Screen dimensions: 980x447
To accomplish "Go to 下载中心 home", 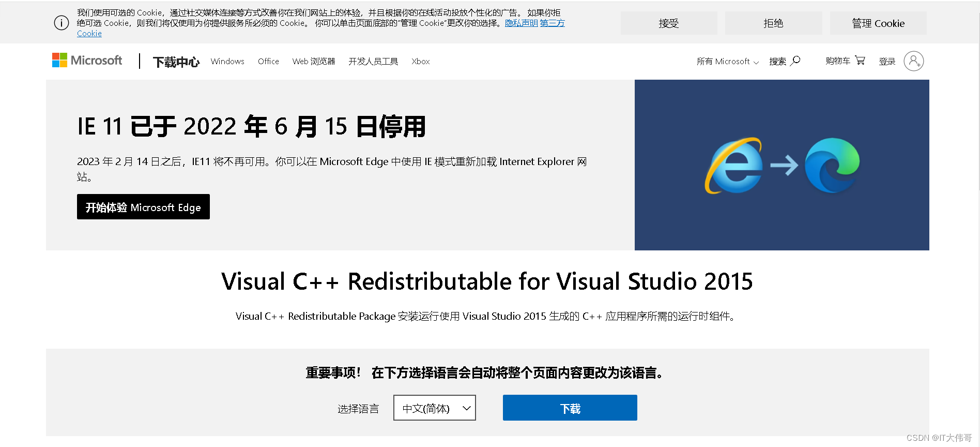I will tap(176, 62).
